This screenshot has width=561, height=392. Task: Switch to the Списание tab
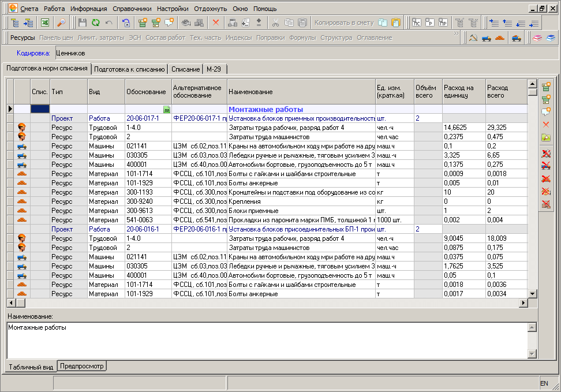coord(185,69)
